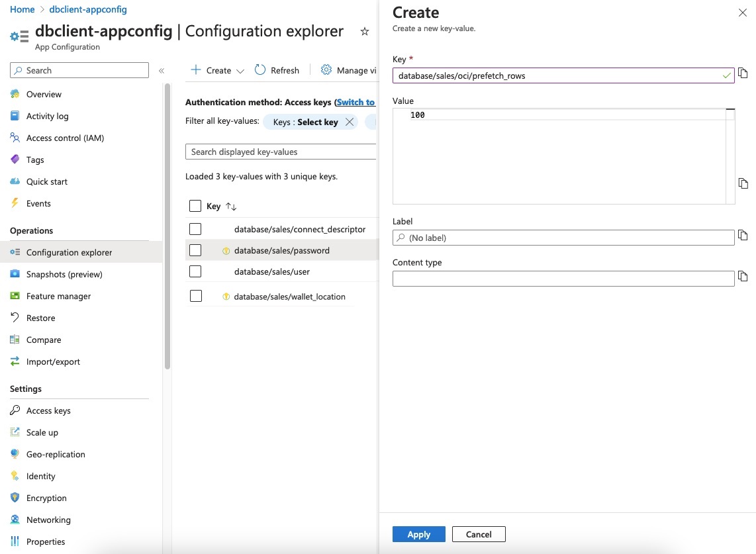Click the Refresh circular arrow icon
Image resolution: width=756 pixels, height=554 pixels.
260,70
